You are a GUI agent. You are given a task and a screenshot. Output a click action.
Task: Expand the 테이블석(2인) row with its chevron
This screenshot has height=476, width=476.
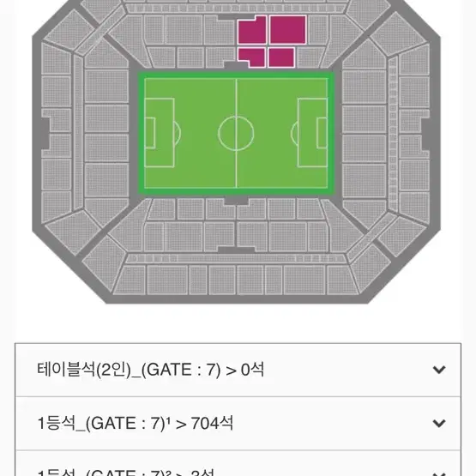[x=439, y=370]
